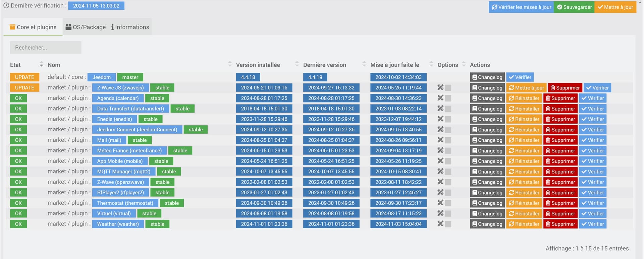Click the options tools icon for MQTT Manager

coord(440,171)
